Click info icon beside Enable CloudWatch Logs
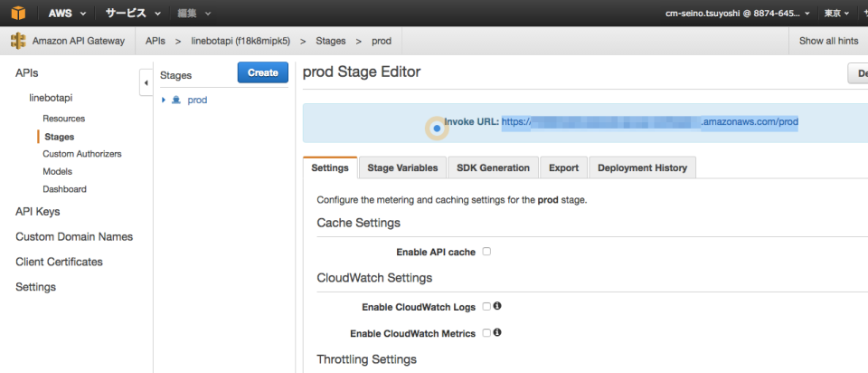The image size is (868, 373). pos(497,306)
